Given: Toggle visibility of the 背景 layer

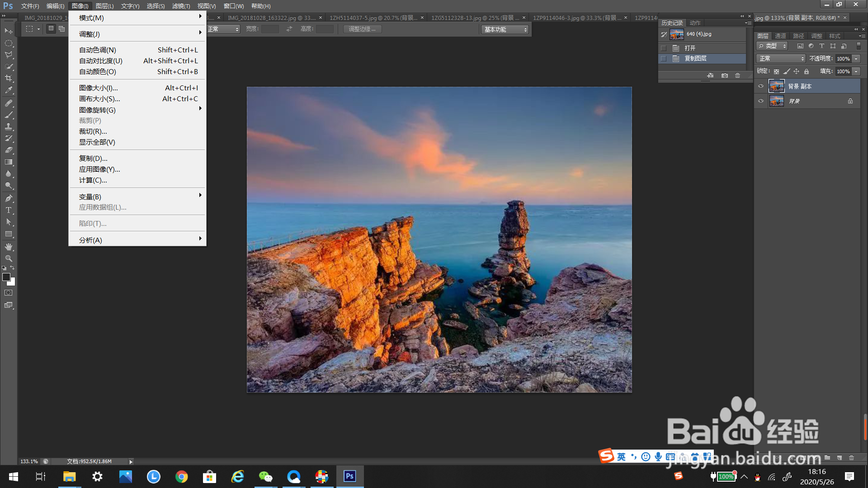Looking at the screenshot, I should click(761, 101).
